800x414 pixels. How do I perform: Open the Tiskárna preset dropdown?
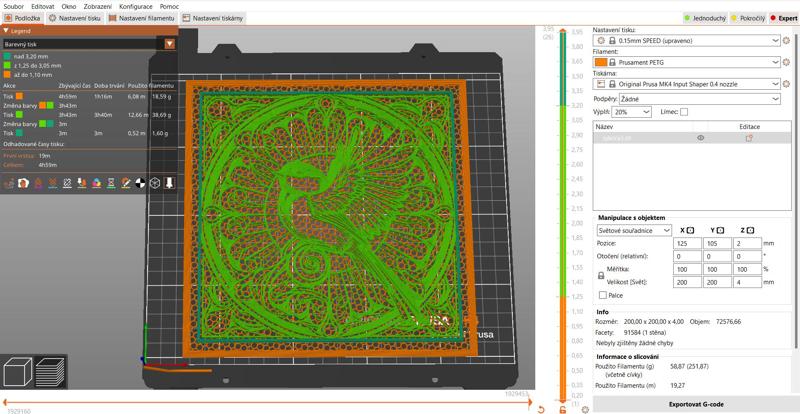(687, 84)
